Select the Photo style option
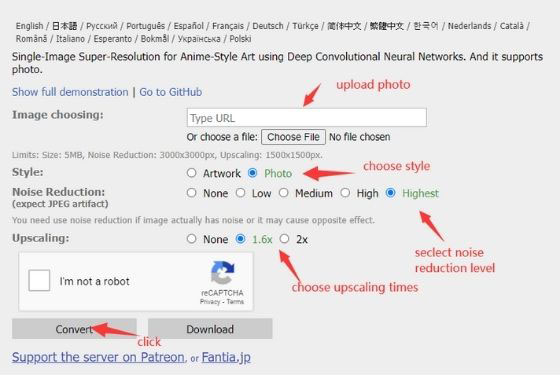The image size is (560, 381). [x=252, y=173]
